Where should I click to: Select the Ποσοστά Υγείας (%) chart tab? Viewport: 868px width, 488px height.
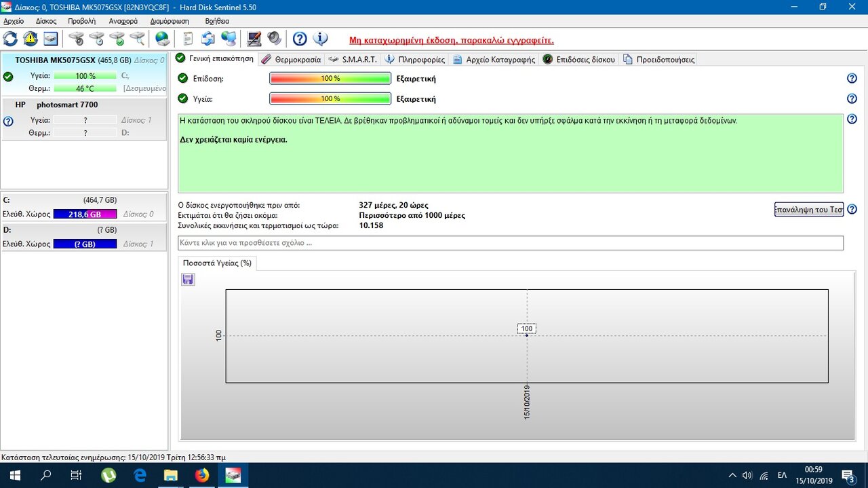217,263
